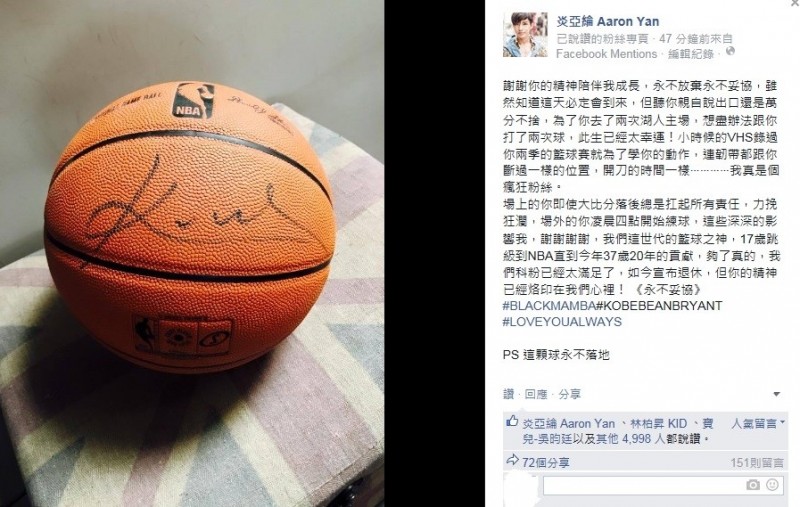Click the Aaron Yan profile picture thumbnail

pyautogui.click(x=526, y=35)
